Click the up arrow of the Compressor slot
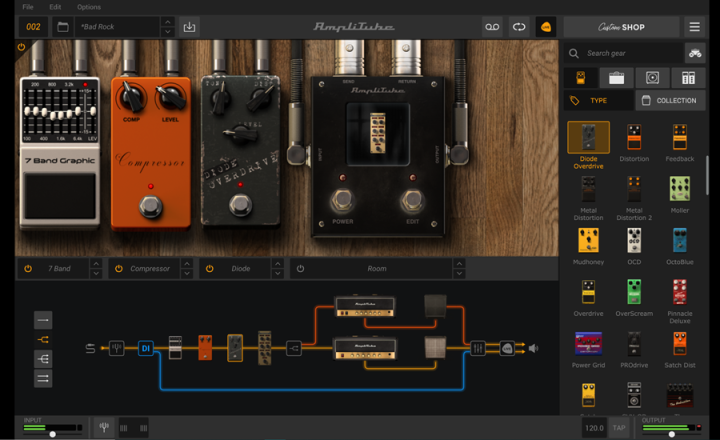 pos(186,264)
